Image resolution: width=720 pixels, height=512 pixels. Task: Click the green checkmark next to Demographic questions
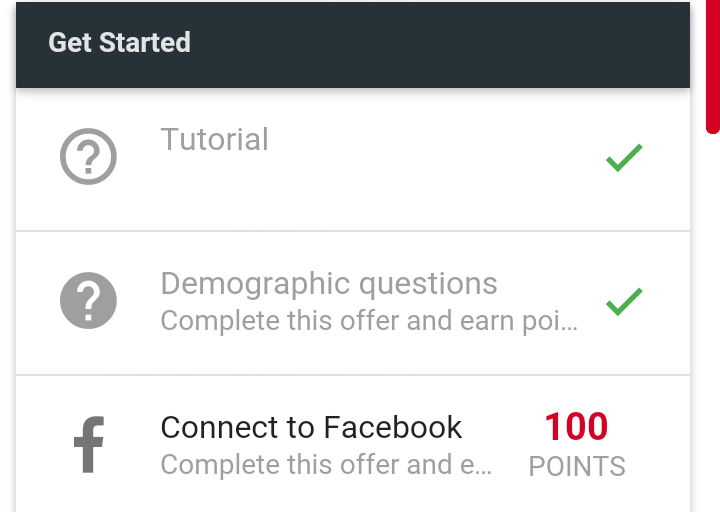pos(624,301)
